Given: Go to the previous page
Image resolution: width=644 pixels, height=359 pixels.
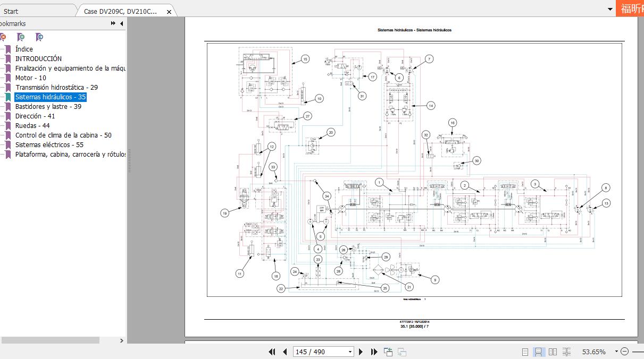Looking at the screenshot, I should point(285,352).
